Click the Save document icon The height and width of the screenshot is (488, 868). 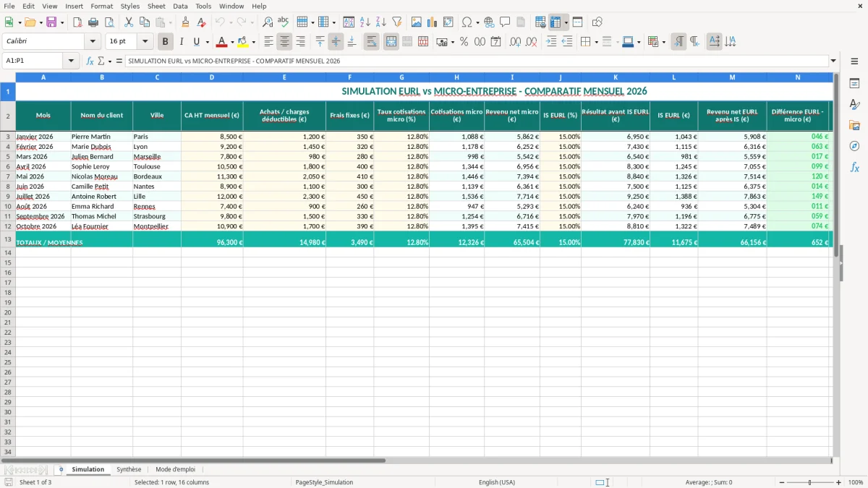coord(51,22)
